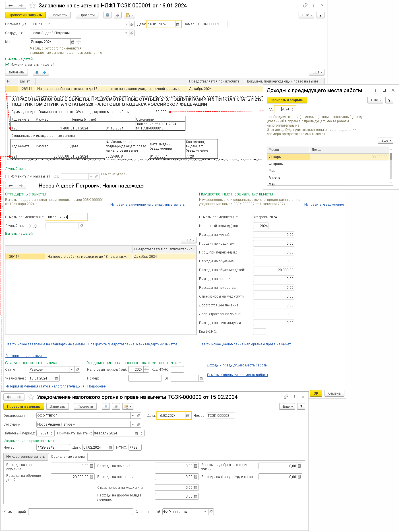Open Личный вычет (код) selection icon
The height and width of the screenshot is (532, 399).
[x=81, y=226]
